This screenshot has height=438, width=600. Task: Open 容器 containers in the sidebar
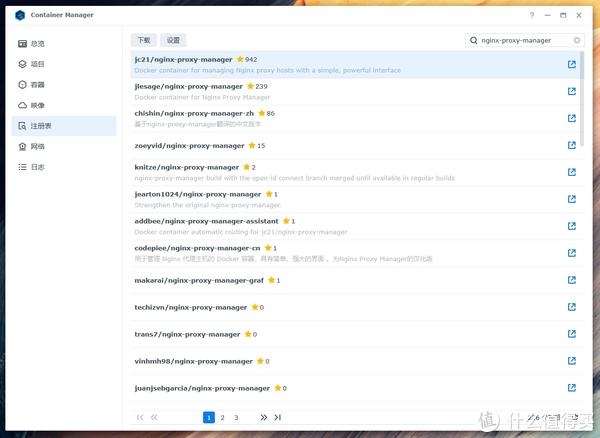coord(64,85)
